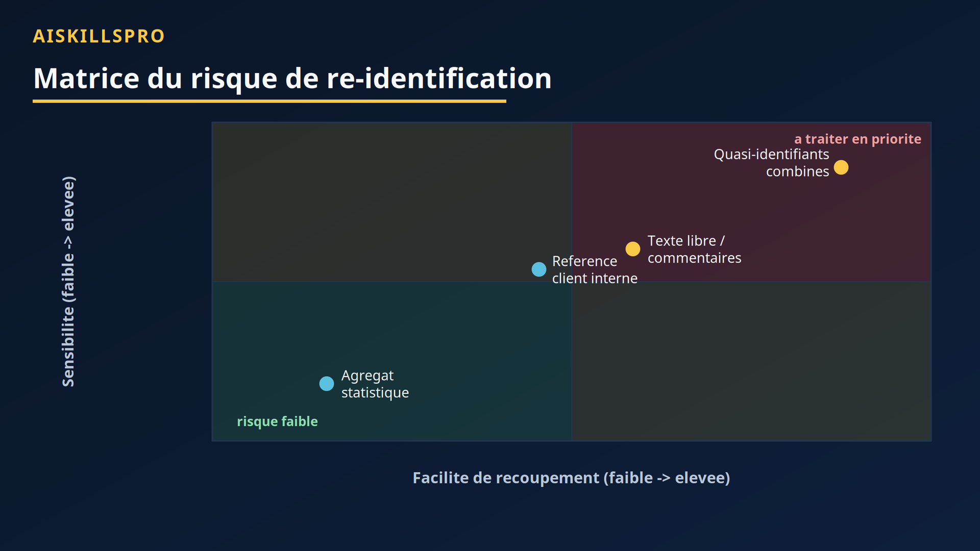
Task: Click the 'risque faible' quadrant label
Action: click(x=277, y=421)
